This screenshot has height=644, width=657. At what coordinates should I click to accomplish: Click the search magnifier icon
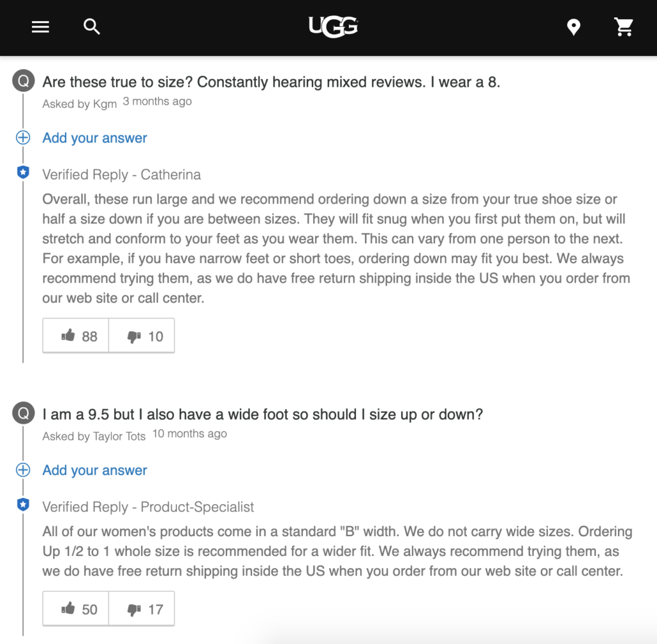click(x=91, y=27)
